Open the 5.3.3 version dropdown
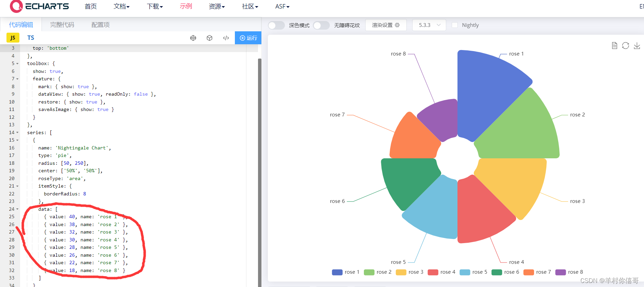644x287 pixels. click(x=429, y=25)
